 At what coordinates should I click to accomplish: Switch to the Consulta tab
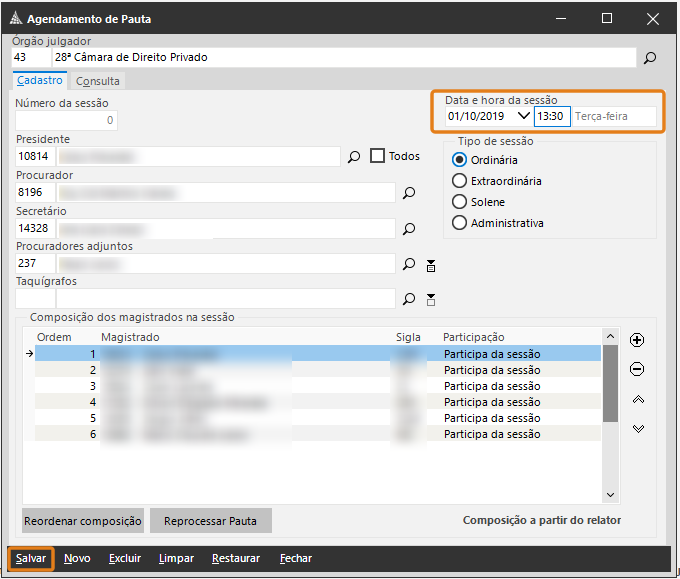pyautogui.click(x=98, y=81)
